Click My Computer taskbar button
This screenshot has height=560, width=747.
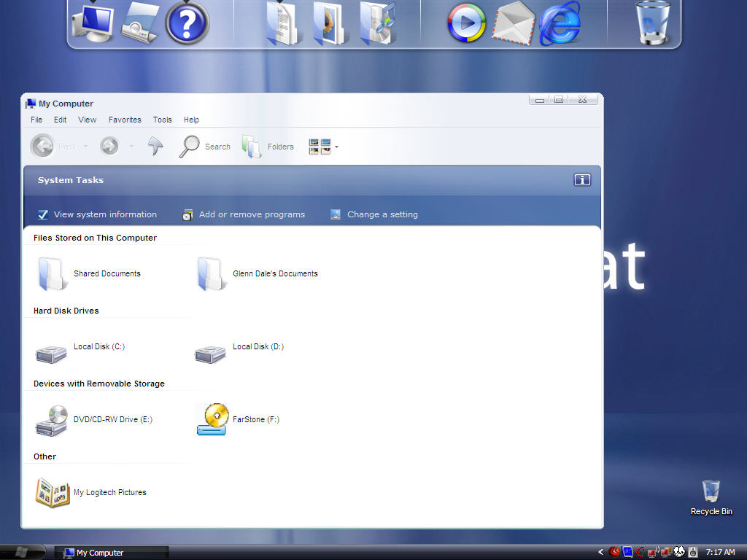111,553
